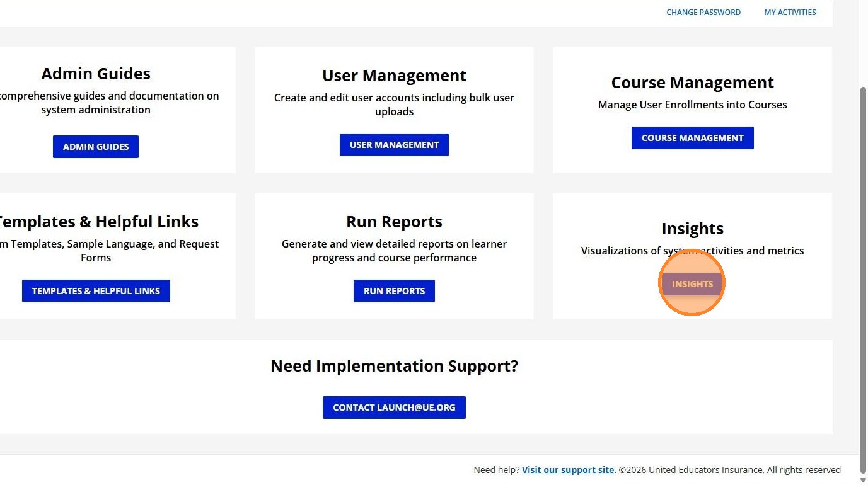Click the Run Reports heading text
Screen dimensions: 868x485
[394, 222]
